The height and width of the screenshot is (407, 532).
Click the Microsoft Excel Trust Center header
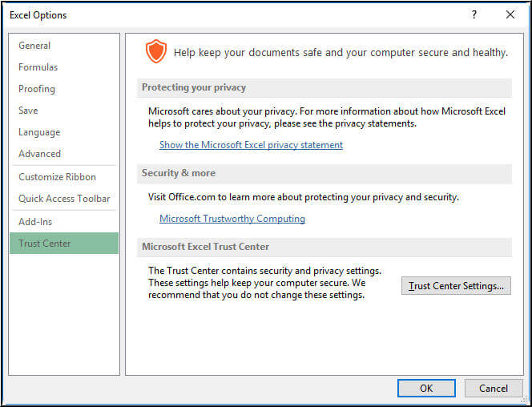pos(205,247)
